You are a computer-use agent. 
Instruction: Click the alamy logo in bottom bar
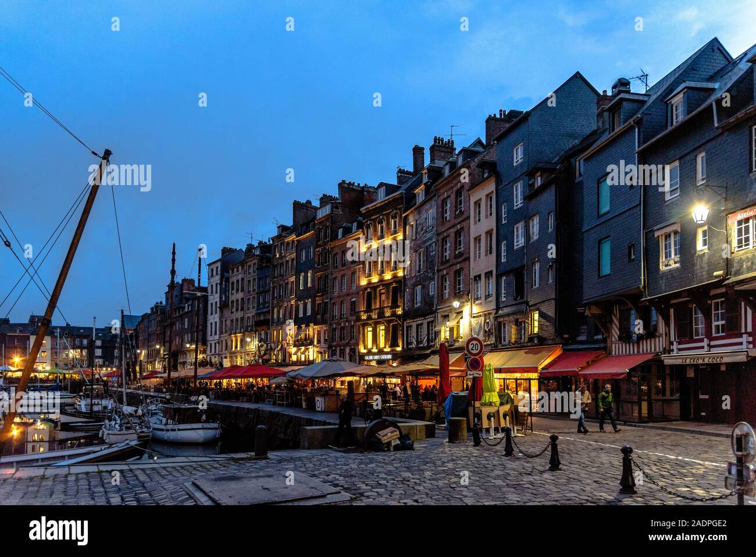pyautogui.click(x=59, y=530)
